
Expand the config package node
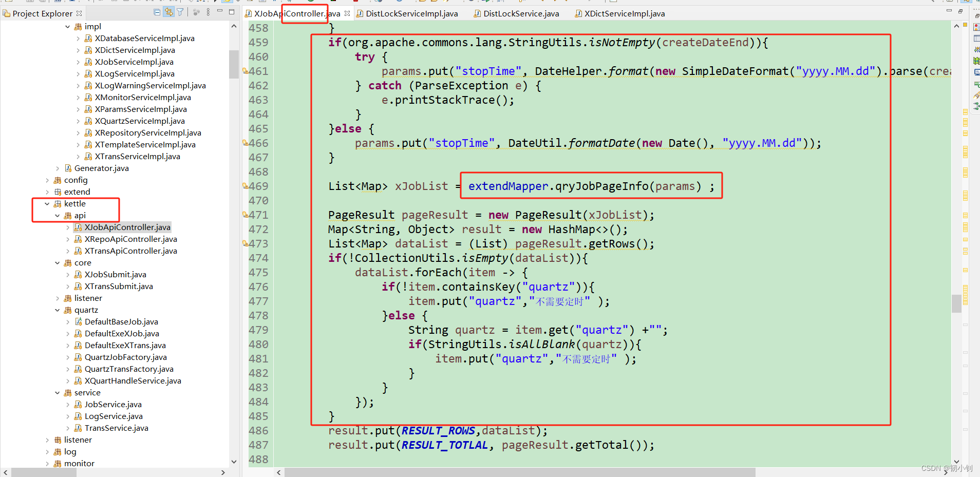(x=47, y=180)
